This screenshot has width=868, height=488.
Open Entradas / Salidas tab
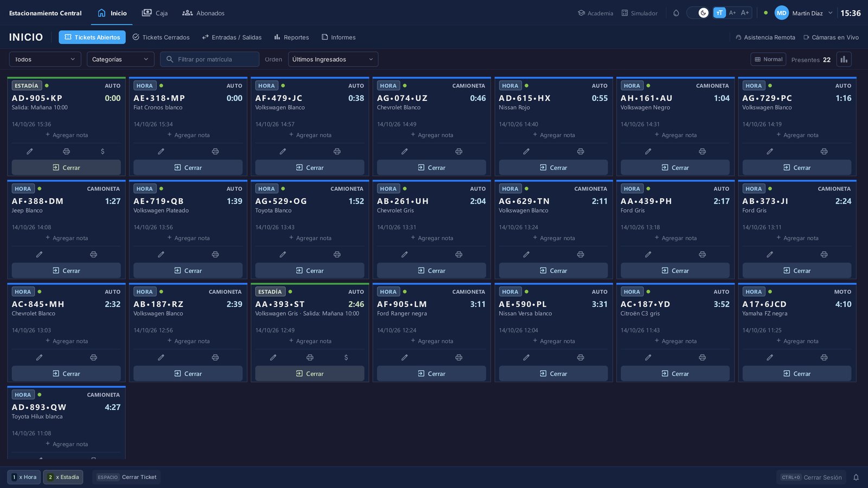coord(232,37)
